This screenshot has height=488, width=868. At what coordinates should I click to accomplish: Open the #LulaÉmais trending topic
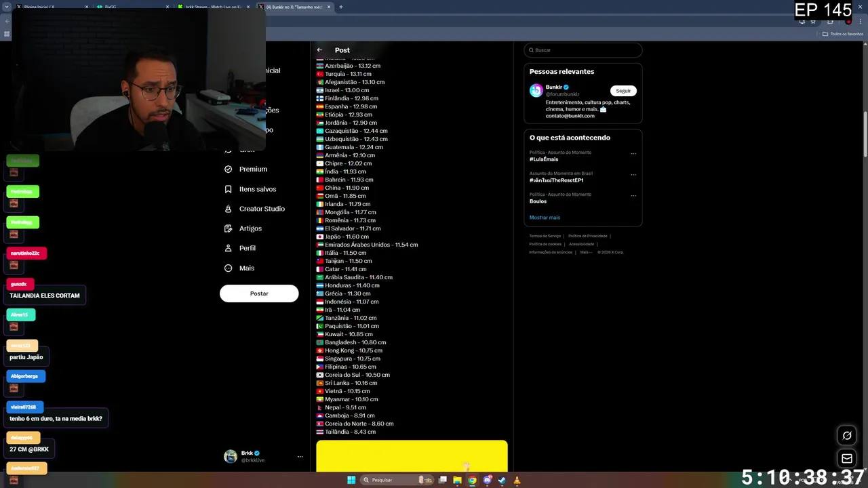[544, 159]
